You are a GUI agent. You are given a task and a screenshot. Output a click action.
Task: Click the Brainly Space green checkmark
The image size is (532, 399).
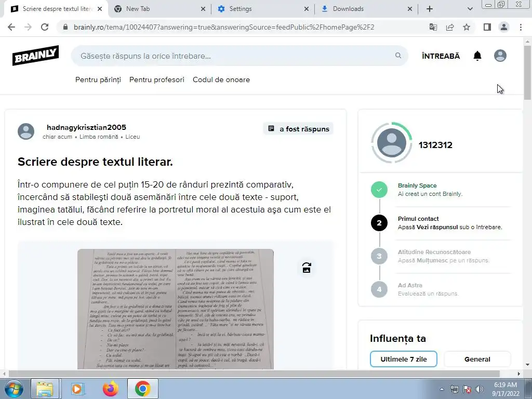pyautogui.click(x=379, y=190)
